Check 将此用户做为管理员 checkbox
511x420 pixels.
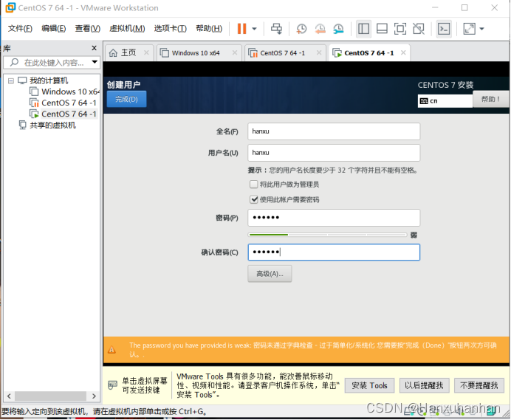pos(254,185)
